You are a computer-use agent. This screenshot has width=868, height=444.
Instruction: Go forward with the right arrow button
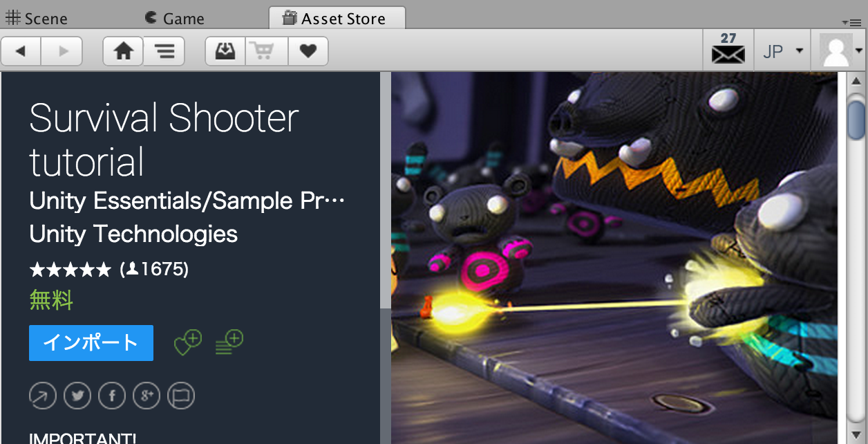pyautogui.click(x=62, y=51)
